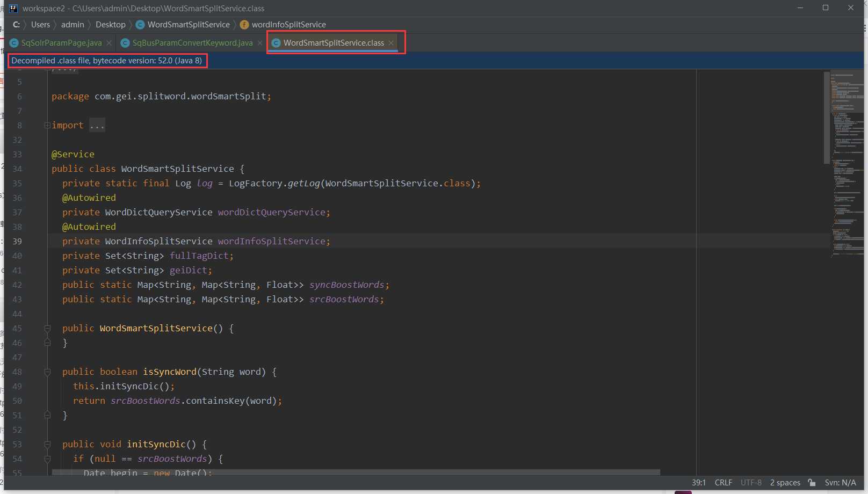Click the fold end marker at line 51

click(x=47, y=415)
